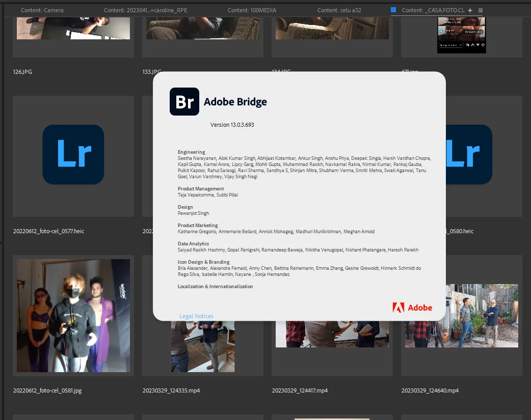The image size is (531, 420).
Task: Click the Adobe logo in the about dialog
Action: [x=412, y=307]
